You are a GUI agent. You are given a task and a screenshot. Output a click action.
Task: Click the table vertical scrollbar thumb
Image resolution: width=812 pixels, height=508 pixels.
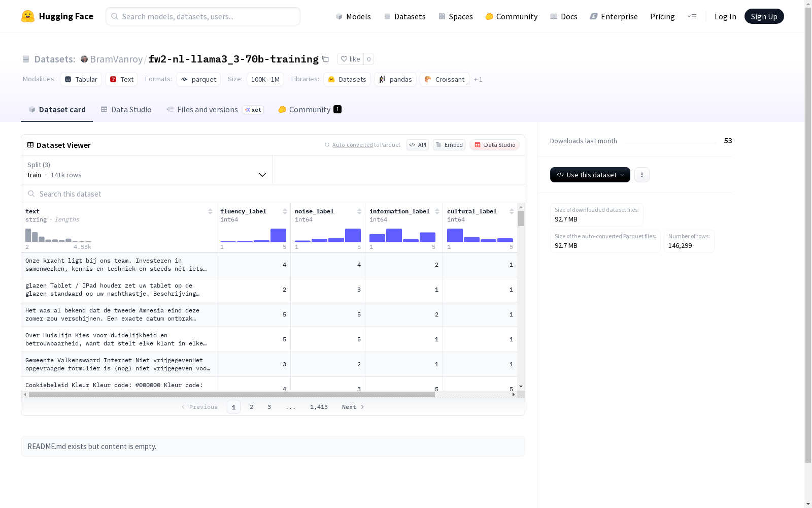pyautogui.click(x=521, y=218)
